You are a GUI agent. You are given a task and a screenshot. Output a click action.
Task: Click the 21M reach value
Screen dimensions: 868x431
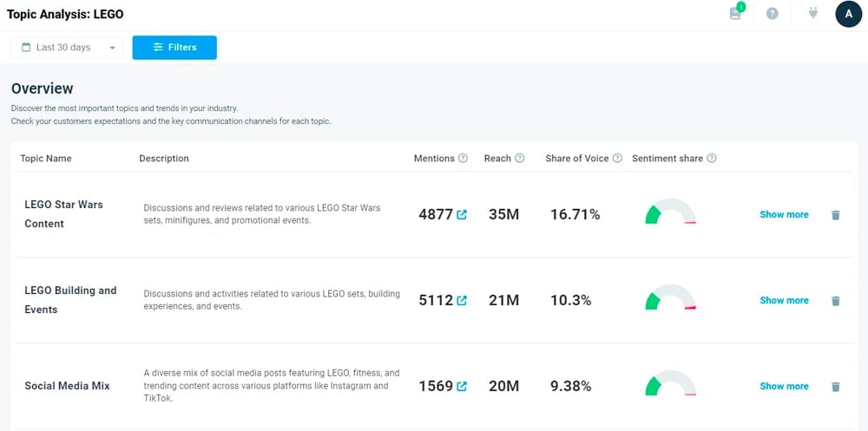click(503, 300)
